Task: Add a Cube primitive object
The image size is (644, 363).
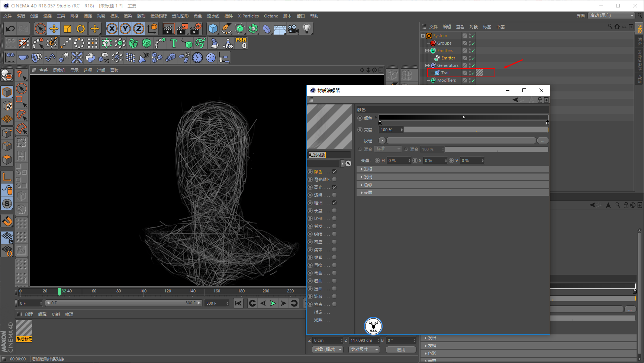Action: point(213,29)
